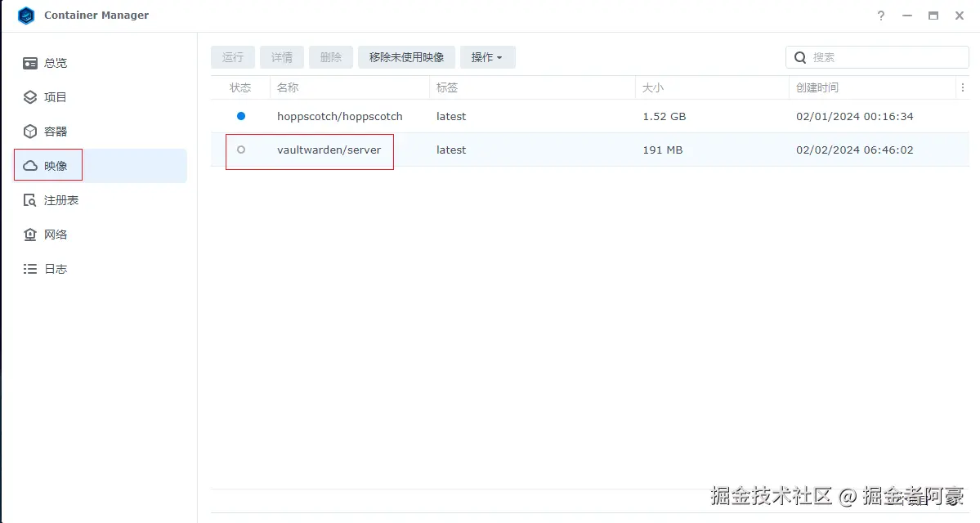Image resolution: width=980 pixels, height=523 pixels.
Task: Click the 注册表 search-document icon
Action: tap(30, 200)
